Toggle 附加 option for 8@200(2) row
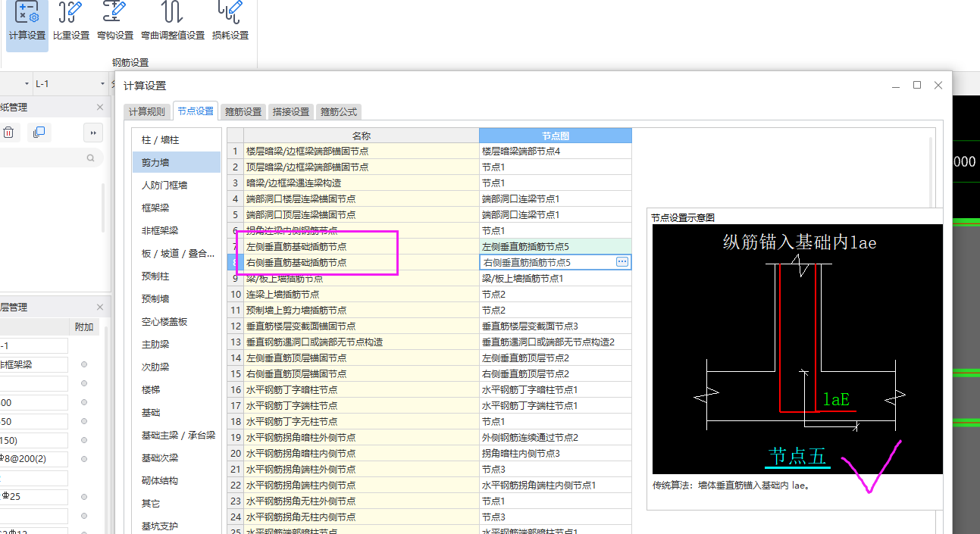This screenshot has width=980, height=534. [x=84, y=459]
